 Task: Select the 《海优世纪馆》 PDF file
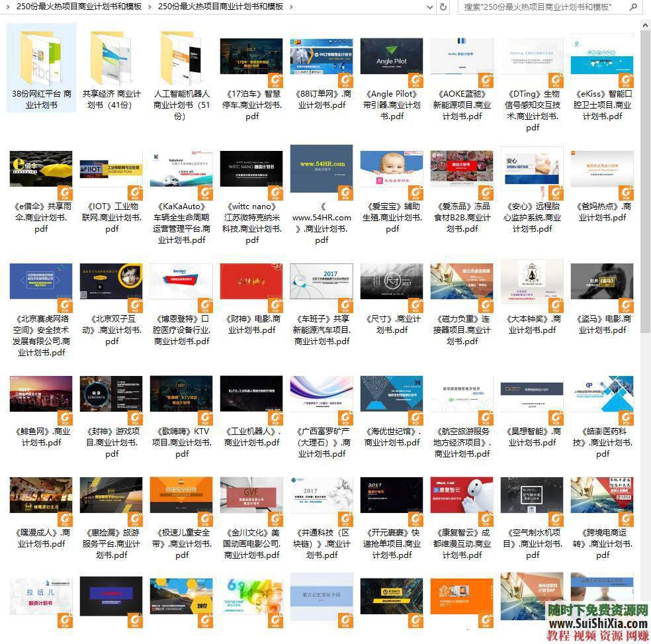(392, 412)
